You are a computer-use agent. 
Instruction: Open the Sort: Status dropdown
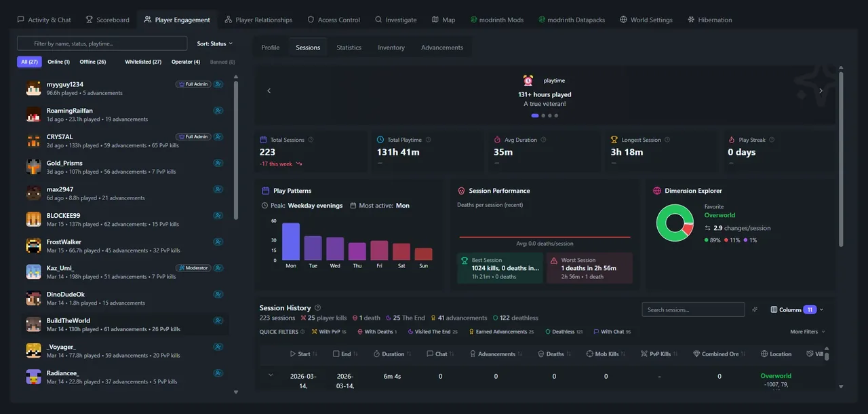click(x=215, y=43)
